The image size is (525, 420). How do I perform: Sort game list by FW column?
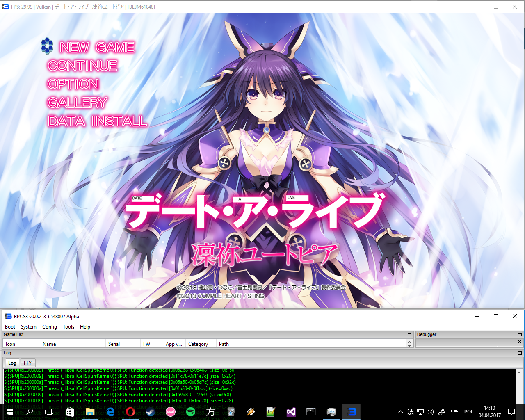152,344
